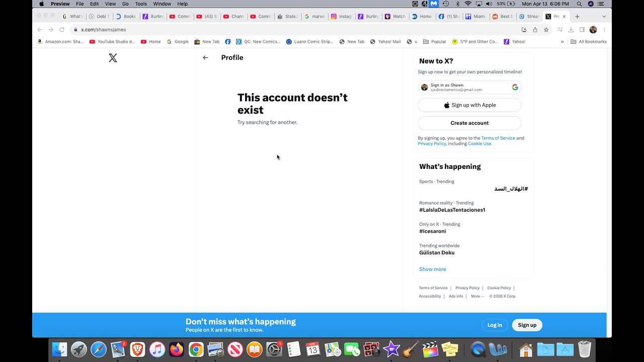Open GarageBand guitar in the Dock
The image size is (644, 362).
[x=411, y=349]
